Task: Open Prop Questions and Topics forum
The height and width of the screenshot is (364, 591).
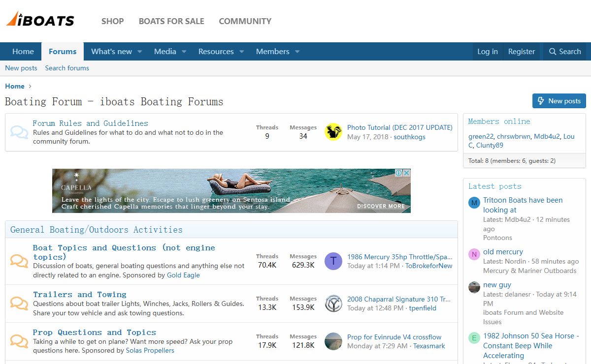Action: [x=95, y=332]
